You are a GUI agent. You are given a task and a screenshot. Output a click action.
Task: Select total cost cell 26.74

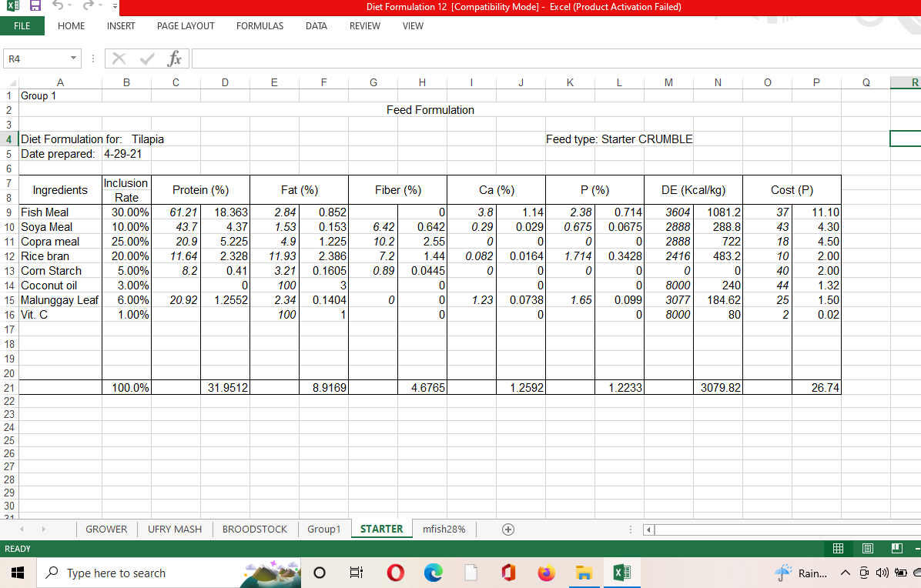(816, 388)
